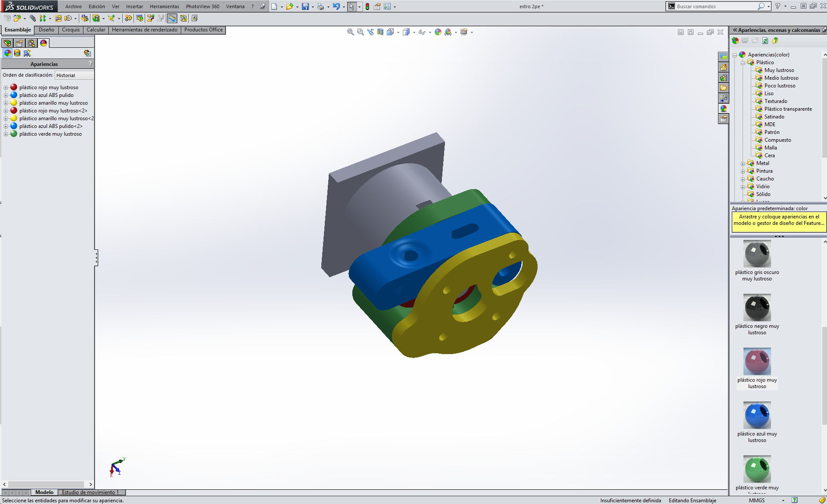Viewport: 827px width, 504px height.
Task: Collapse the Apariencias(color) tree node
Action: (x=735, y=55)
